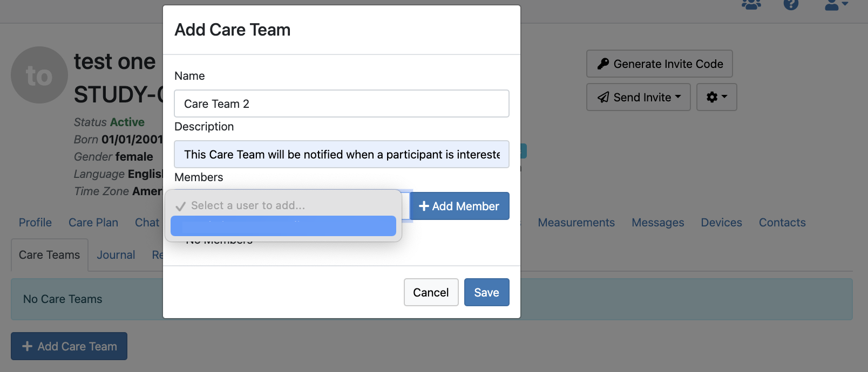
Task: Switch to the Measurements tab
Action: click(x=576, y=223)
